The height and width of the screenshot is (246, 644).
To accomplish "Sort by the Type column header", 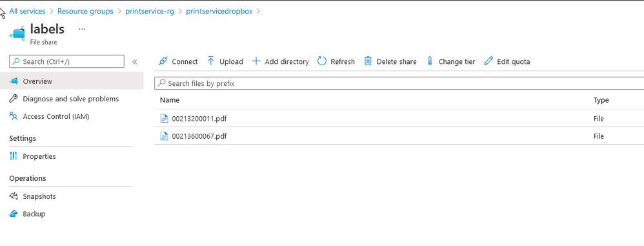I will [601, 100].
